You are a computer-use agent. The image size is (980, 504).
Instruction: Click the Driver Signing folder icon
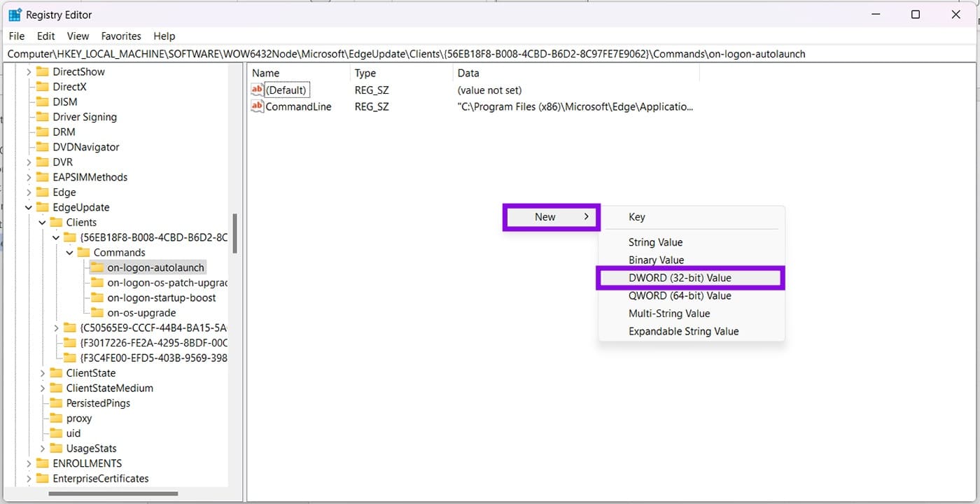click(42, 117)
